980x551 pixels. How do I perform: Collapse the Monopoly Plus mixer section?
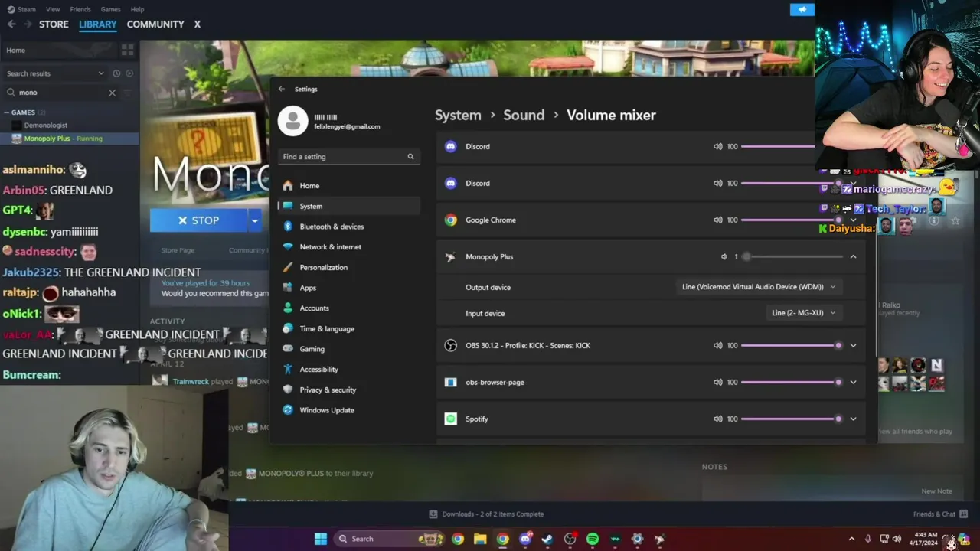tap(853, 257)
